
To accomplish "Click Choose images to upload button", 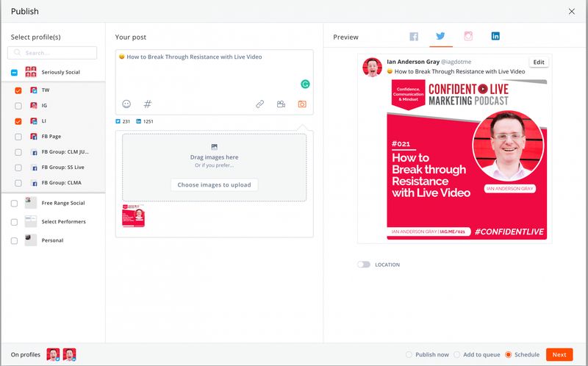I will click(x=214, y=184).
